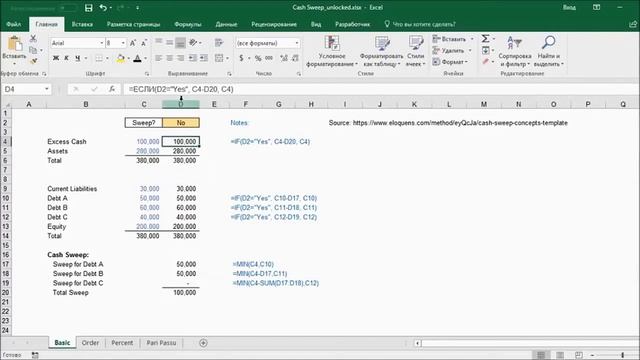Add a new sheet with plus button

203,343
